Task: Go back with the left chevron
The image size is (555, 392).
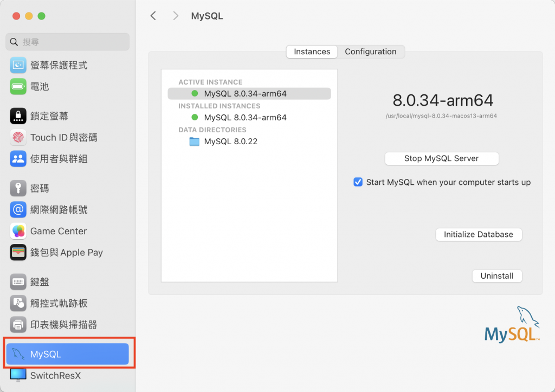Action: point(153,16)
